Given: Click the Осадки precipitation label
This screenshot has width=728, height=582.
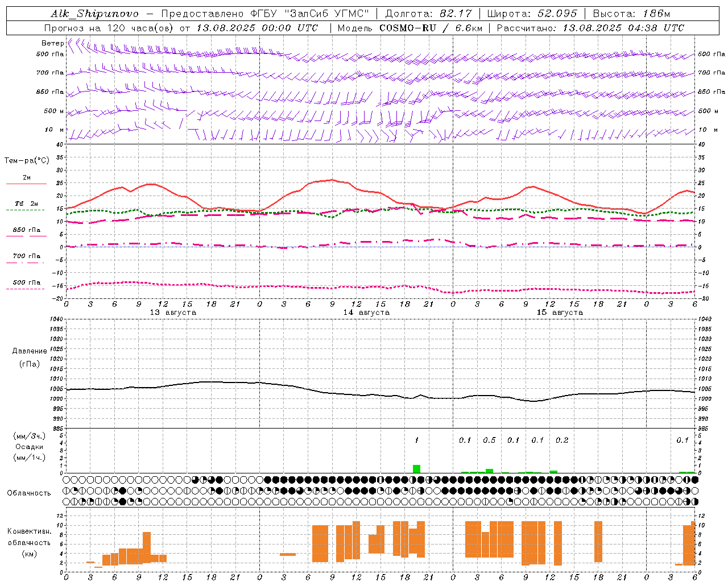Looking at the screenshot, I should pyautogui.click(x=30, y=447).
